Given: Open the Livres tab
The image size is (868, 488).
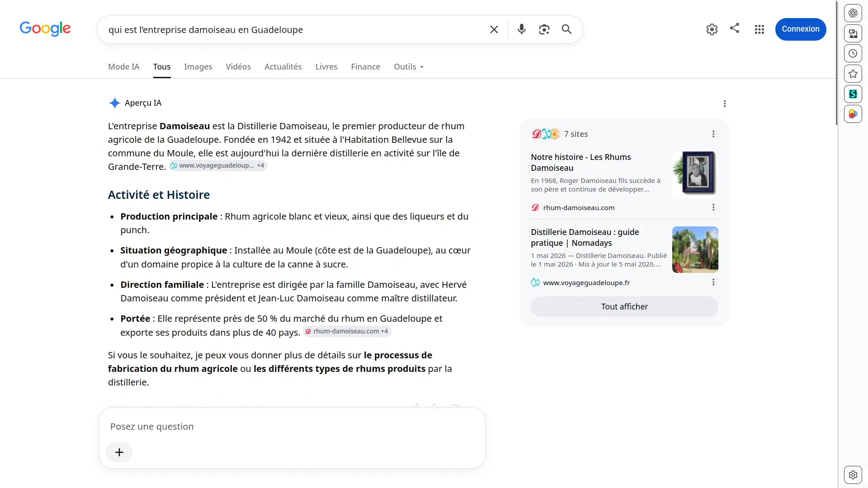Looking at the screenshot, I should click(326, 67).
